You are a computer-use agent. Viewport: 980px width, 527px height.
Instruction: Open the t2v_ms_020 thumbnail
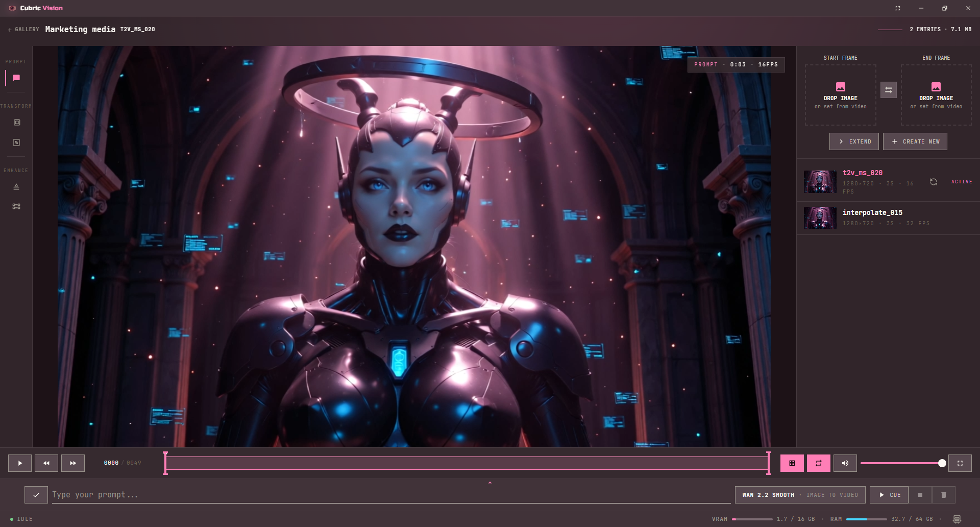pos(820,182)
